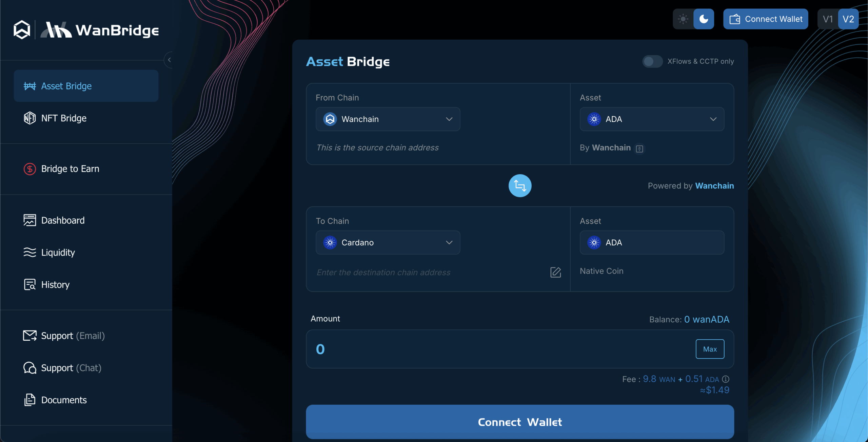Click ADA coin icon in destination Asset
This screenshot has height=442, width=868.
594,242
